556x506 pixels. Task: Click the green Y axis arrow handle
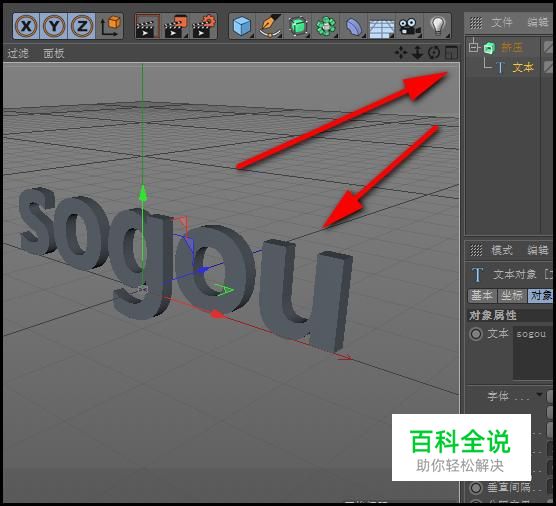click(143, 194)
